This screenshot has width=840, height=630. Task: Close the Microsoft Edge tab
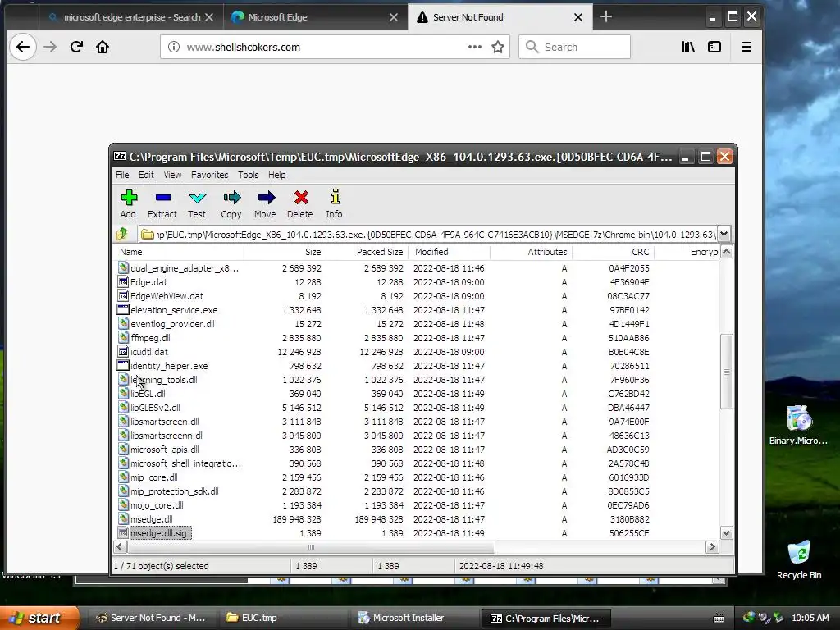[394, 17]
